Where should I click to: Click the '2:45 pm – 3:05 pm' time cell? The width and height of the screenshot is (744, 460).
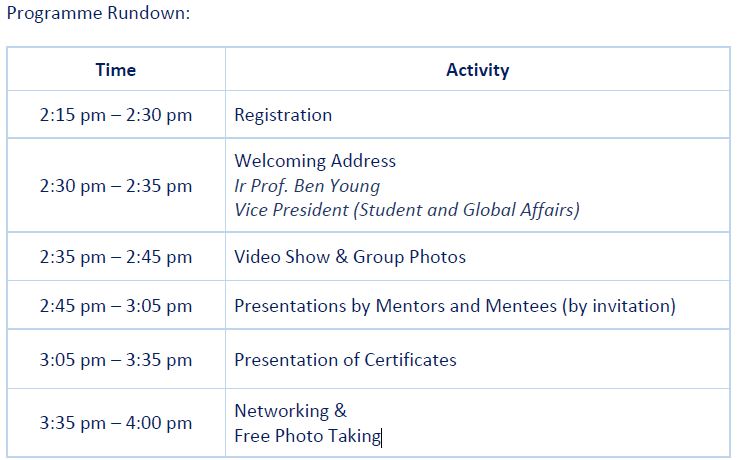coord(116,306)
